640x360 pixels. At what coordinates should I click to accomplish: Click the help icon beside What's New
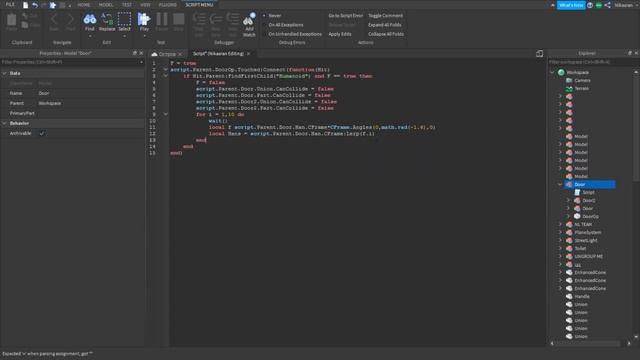coord(590,5)
